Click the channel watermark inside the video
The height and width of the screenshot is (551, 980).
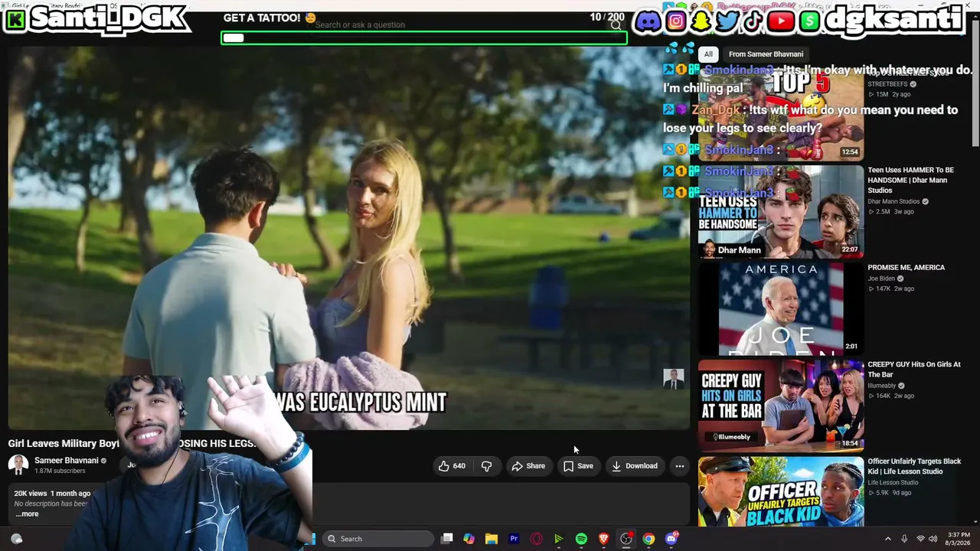pyautogui.click(x=674, y=379)
